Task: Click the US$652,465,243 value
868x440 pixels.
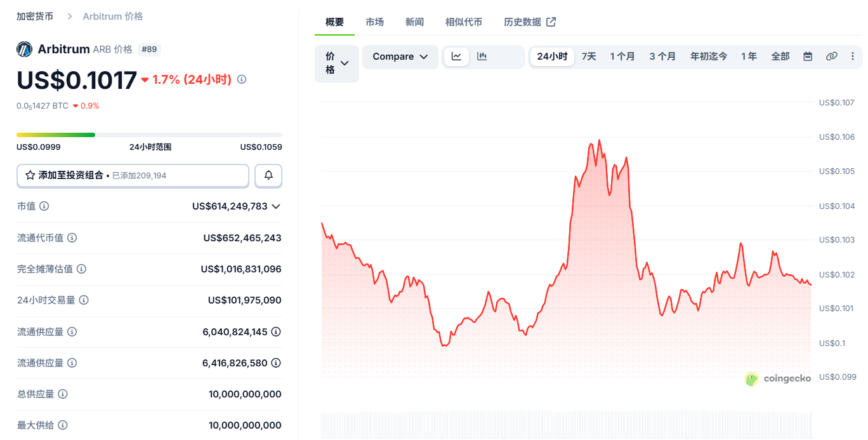Action: pos(242,237)
